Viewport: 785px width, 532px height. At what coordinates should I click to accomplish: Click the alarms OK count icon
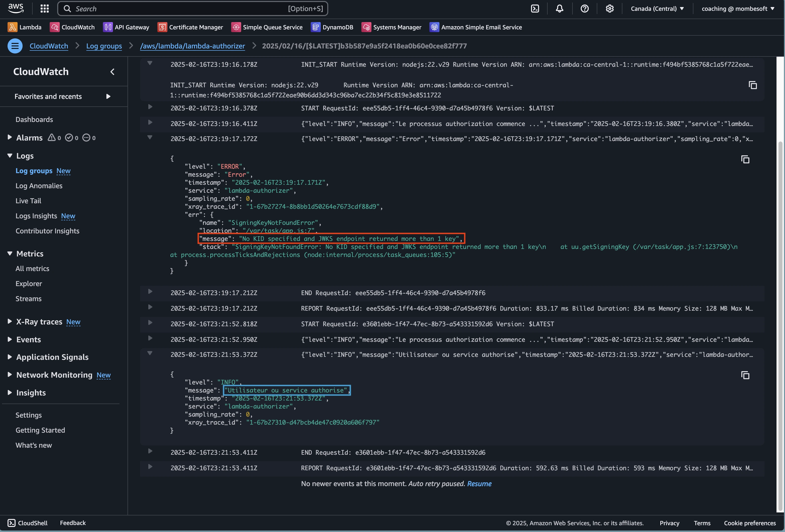pyautogui.click(x=69, y=138)
